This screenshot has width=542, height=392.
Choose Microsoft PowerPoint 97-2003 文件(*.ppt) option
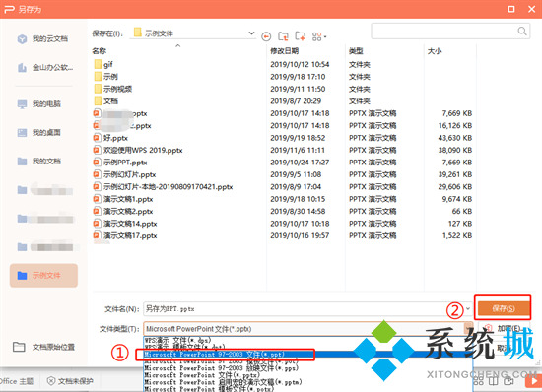click(x=225, y=355)
